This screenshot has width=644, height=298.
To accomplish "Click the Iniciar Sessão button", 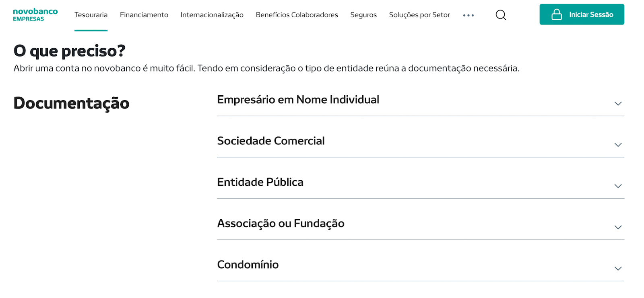I will pyautogui.click(x=582, y=14).
